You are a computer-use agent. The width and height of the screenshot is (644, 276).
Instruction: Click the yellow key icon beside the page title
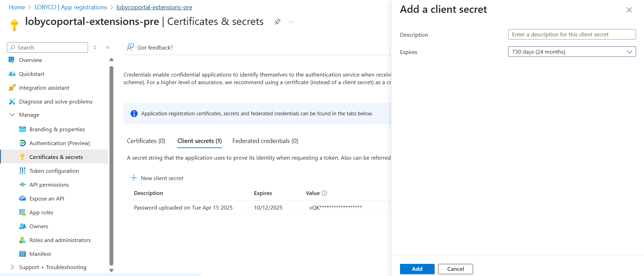click(14, 25)
